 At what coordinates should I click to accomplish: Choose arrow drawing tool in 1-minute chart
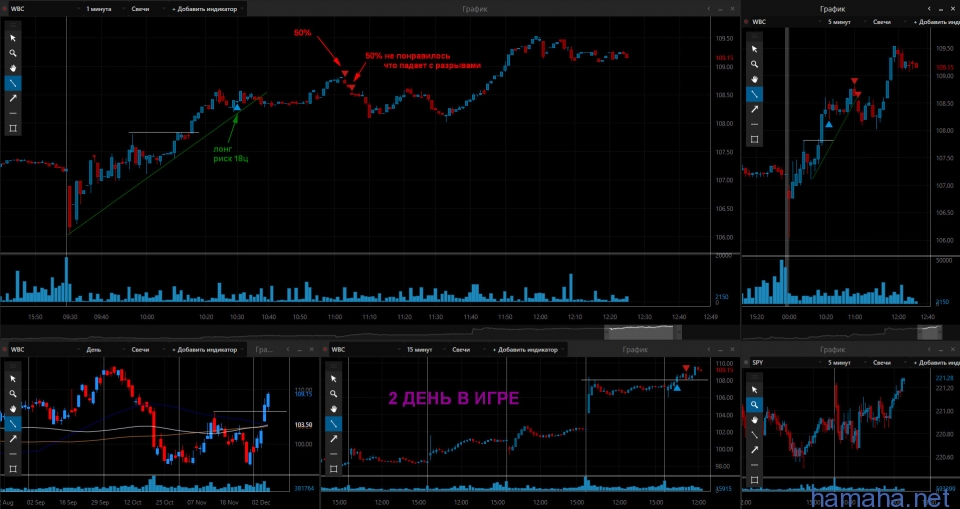13,98
